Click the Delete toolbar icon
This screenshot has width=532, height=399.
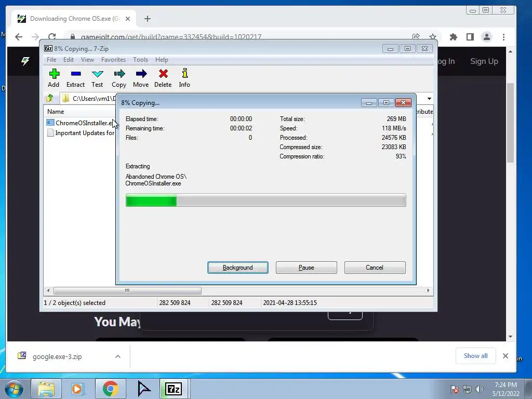click(163, 78)
